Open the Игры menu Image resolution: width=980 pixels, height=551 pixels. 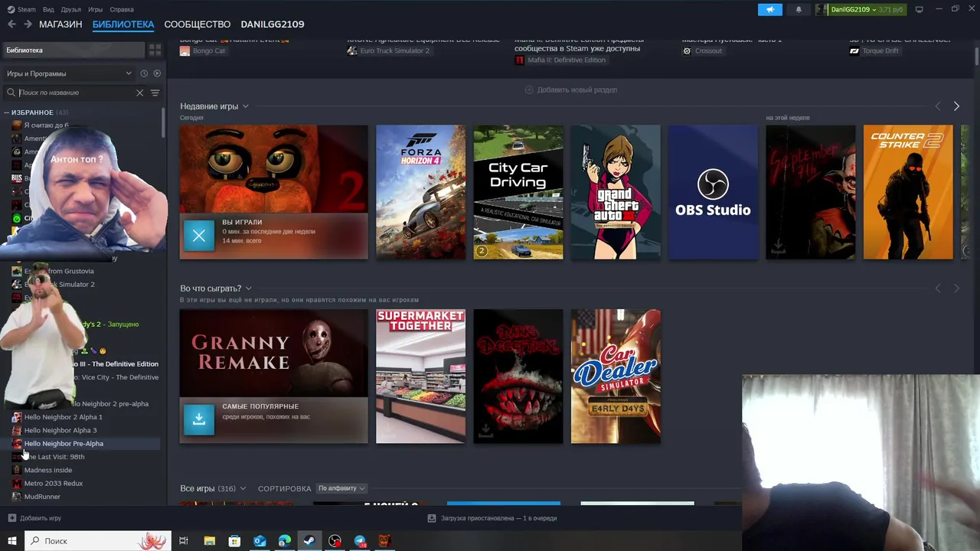point(95,9)
